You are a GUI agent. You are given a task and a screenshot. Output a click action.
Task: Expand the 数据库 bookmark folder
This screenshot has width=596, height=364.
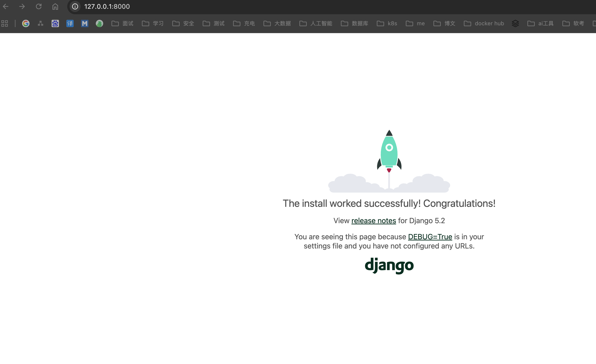coord(355,23)
